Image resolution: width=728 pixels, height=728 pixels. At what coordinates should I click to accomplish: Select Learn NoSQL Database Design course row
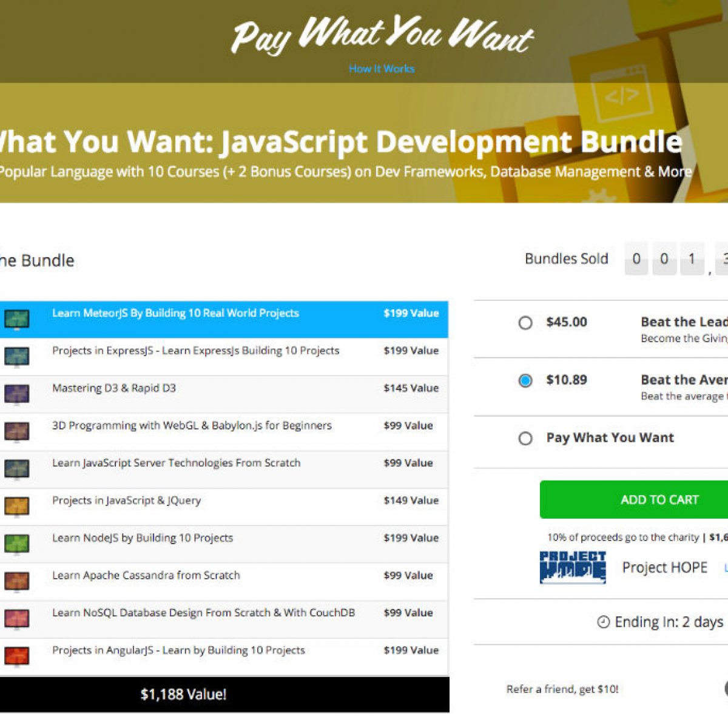pos(203,613)
